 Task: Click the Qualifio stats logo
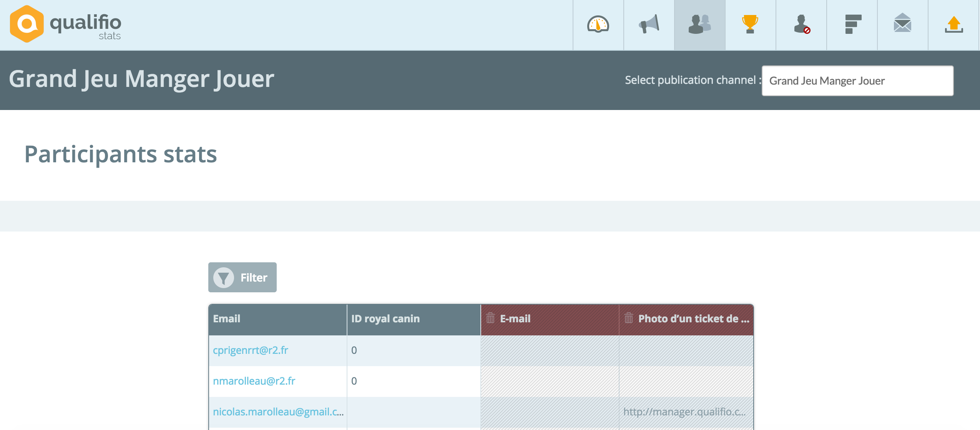tap(65, 24)
